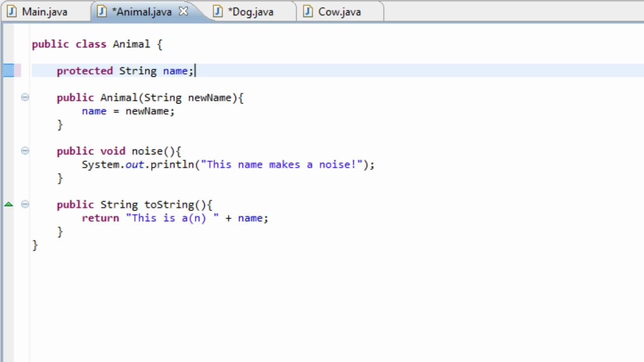Click 'System' in the println statement
Viewport: 644px width, 362px height.
[100, 164]
